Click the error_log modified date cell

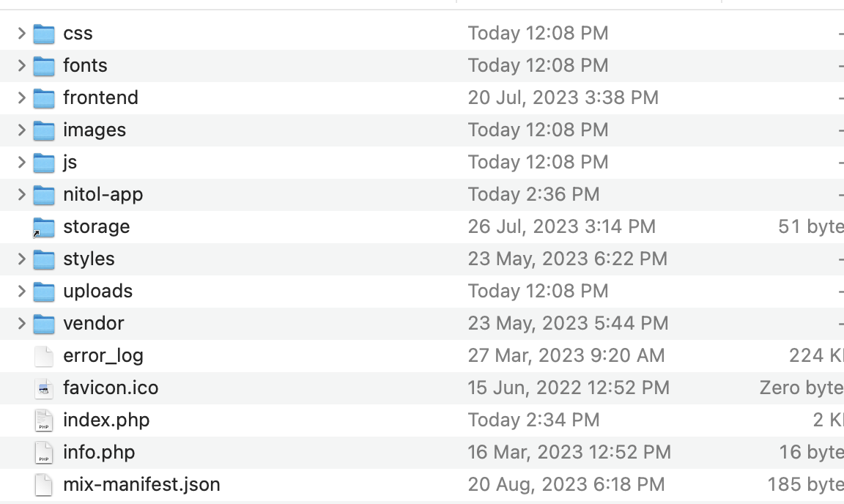tap(566, 356)
